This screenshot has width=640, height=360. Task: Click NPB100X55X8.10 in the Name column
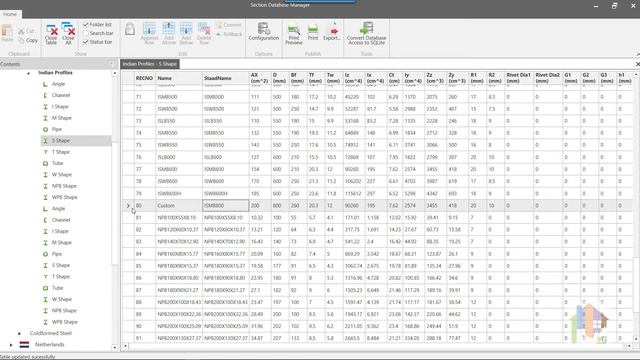[x=179, y=218]
